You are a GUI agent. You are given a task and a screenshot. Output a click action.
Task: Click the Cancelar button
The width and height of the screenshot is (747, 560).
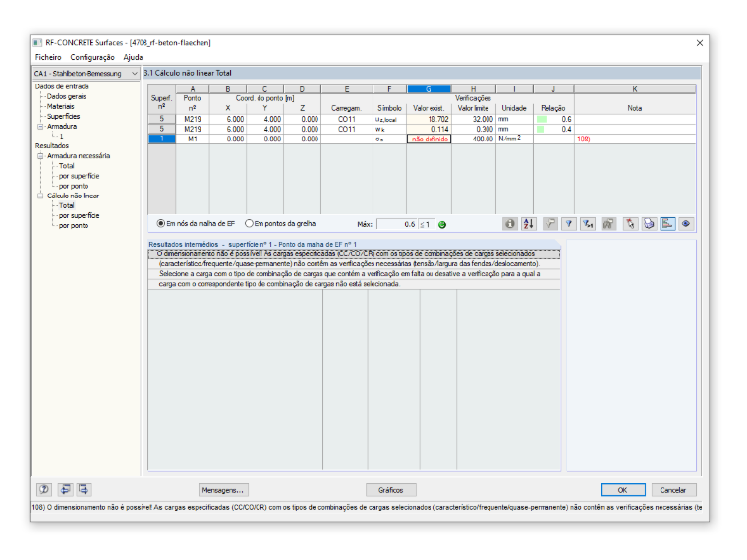(672, 490)
